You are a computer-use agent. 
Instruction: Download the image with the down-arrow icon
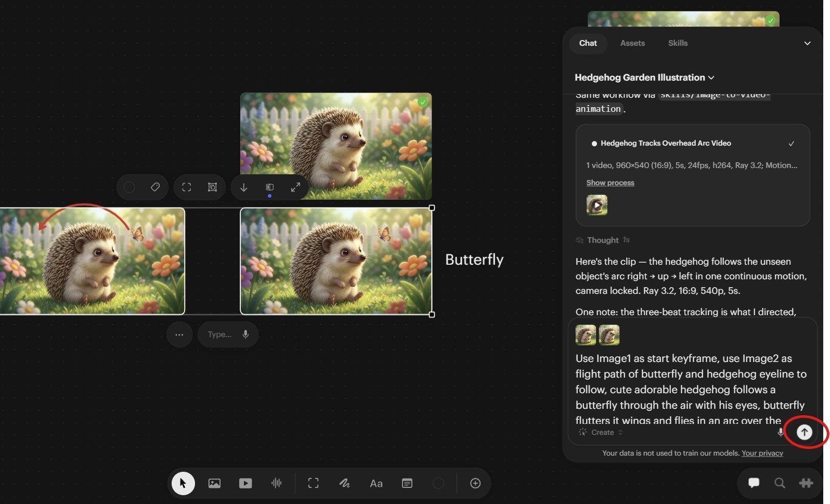[x=243, y=187]
